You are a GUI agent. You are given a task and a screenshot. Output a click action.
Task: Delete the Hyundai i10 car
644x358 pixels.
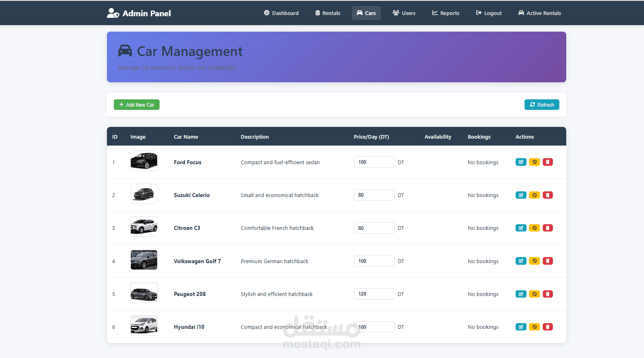pyautogui.click(x=548, y=327)
